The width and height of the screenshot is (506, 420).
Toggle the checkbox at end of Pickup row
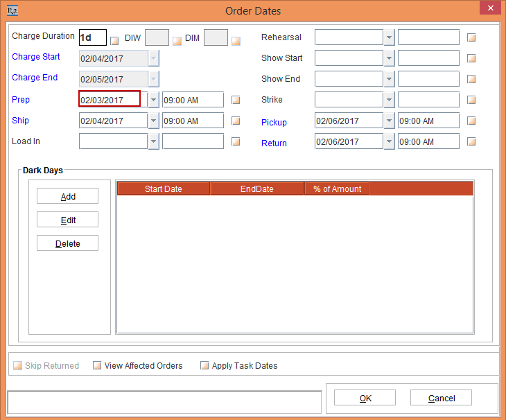pyautogui.click(x=471, y=121)
